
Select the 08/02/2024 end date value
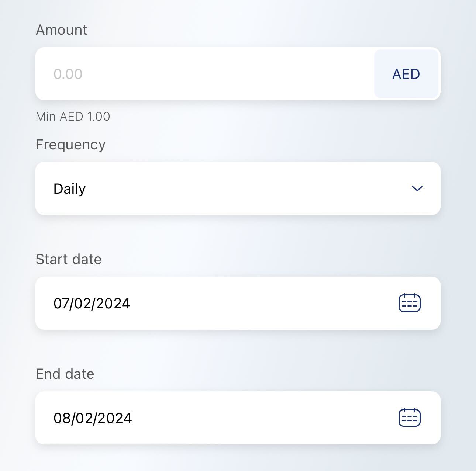tap(93, 418)
